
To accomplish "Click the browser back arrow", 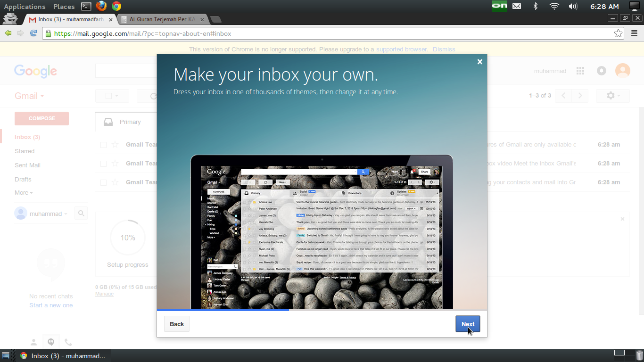I will click(8, 33).
